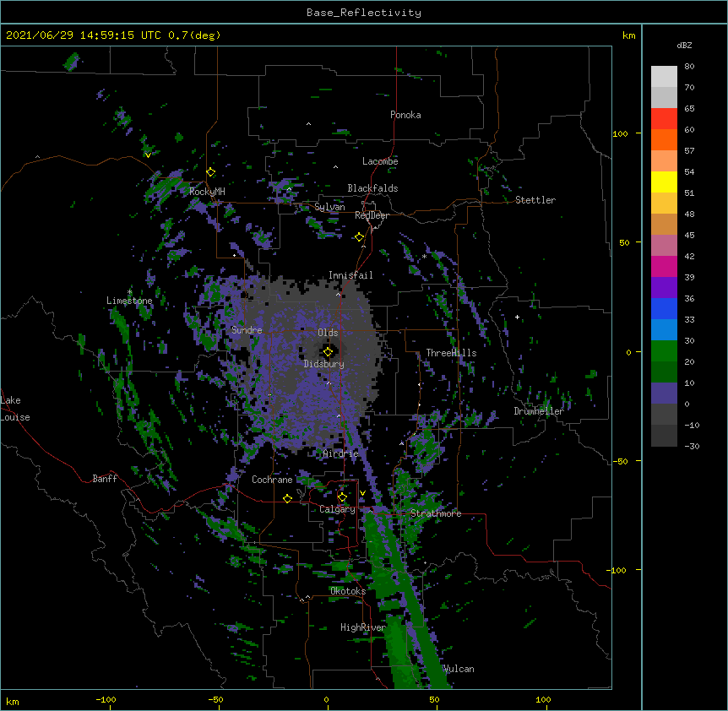Select the yellow 54 dBZ color swatch
Image resolution: width=728 pixels, height=711 pixels.
664,182
